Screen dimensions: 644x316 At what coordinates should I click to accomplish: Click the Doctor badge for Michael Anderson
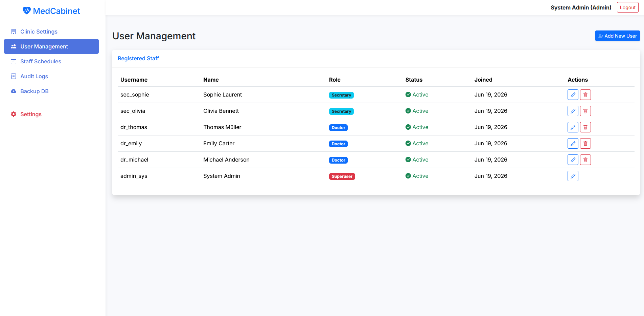[338, 160]
